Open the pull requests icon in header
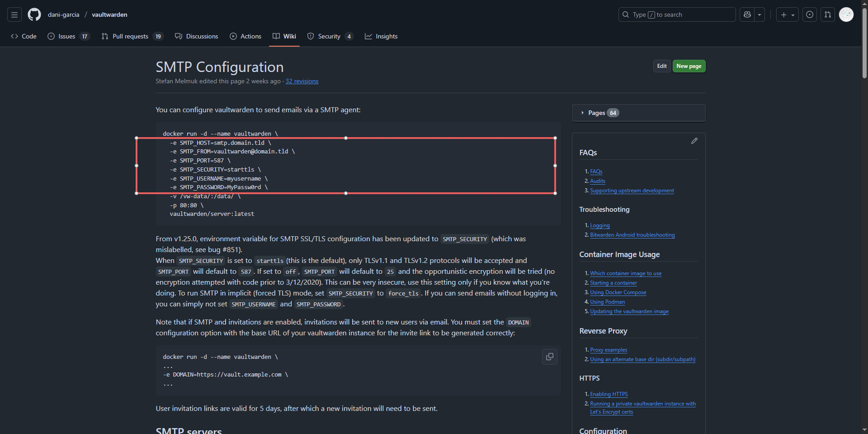 pos(827,14)
